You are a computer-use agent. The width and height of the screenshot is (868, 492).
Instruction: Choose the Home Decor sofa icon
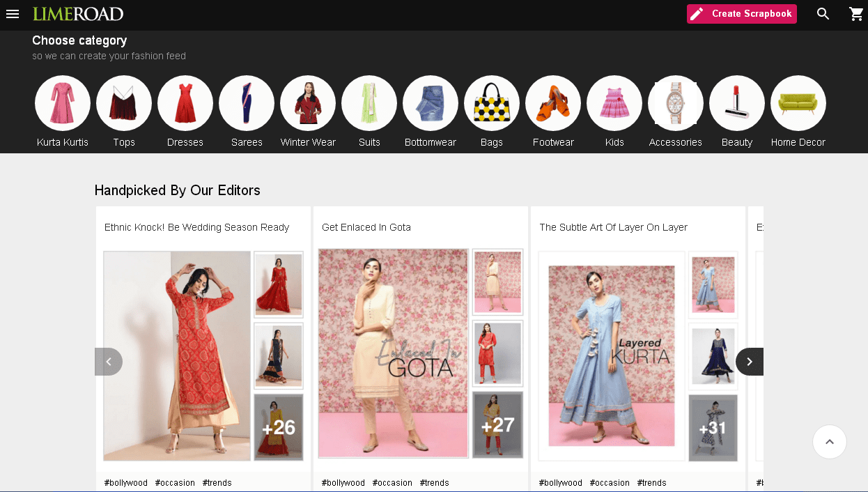pos(798,103)
